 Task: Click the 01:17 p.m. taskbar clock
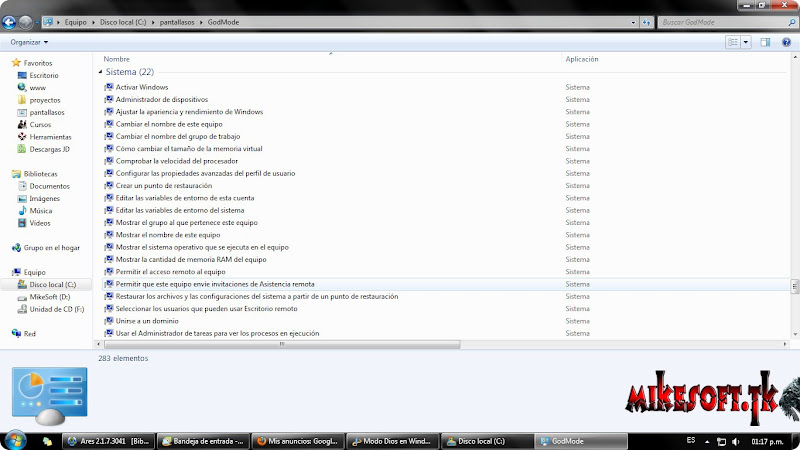[767, 441]
